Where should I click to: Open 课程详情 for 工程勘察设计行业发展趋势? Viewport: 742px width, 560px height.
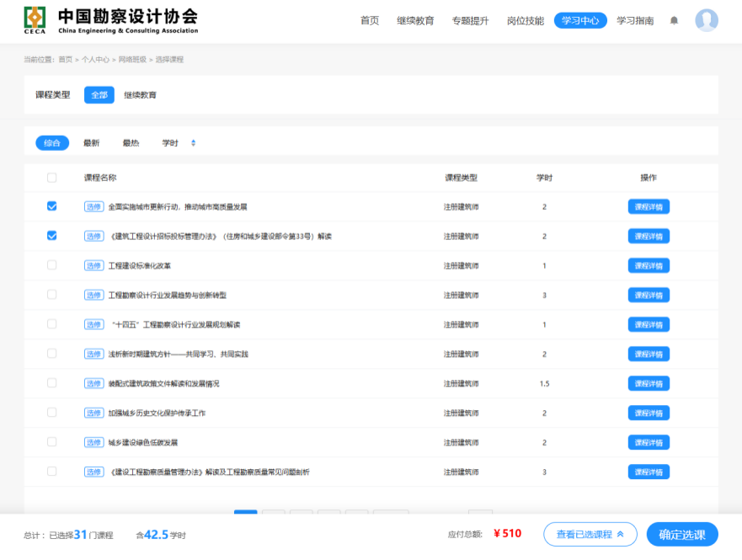(649, 295)
